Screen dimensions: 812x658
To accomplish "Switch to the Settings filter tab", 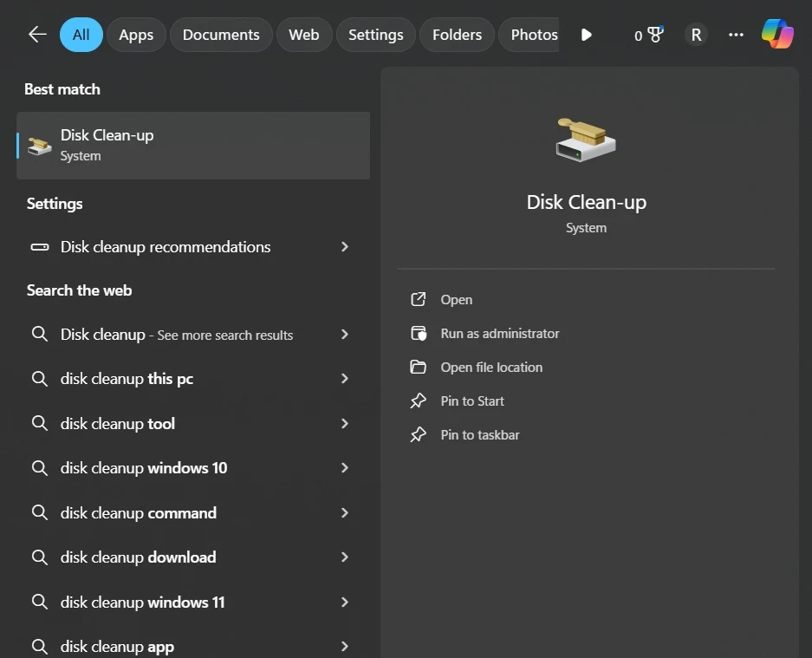I will [375, 35].
